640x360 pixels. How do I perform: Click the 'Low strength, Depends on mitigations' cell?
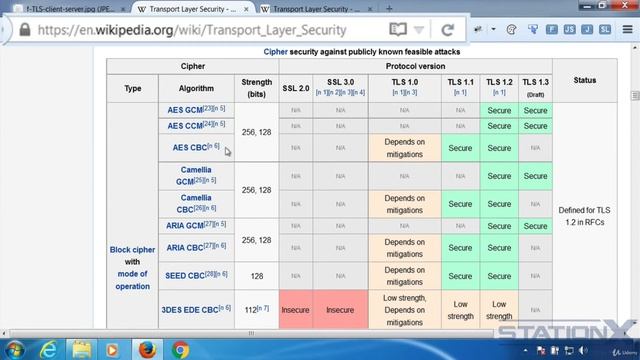(404, 310)
